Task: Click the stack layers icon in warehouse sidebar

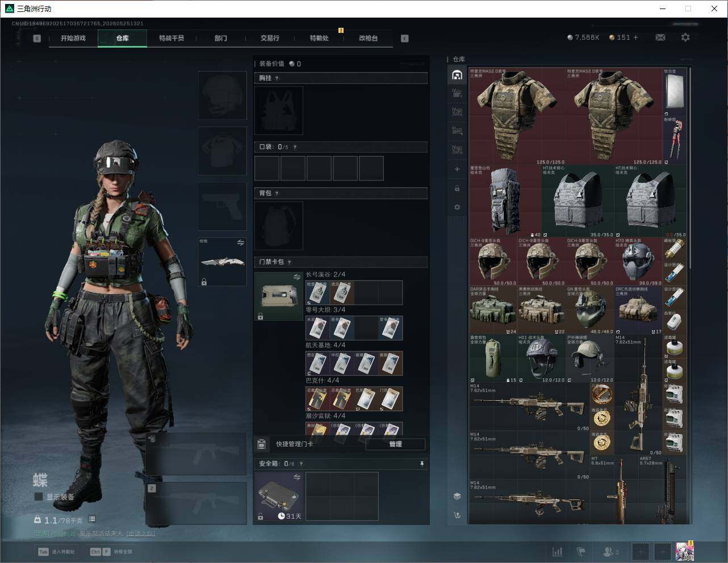Action: point(457,496)
